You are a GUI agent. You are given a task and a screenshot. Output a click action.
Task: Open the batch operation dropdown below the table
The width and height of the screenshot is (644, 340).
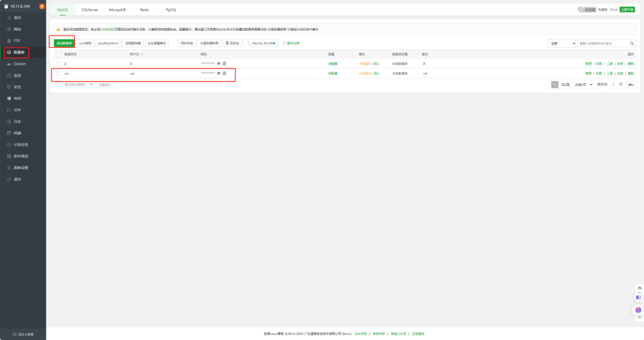point(79,85)
